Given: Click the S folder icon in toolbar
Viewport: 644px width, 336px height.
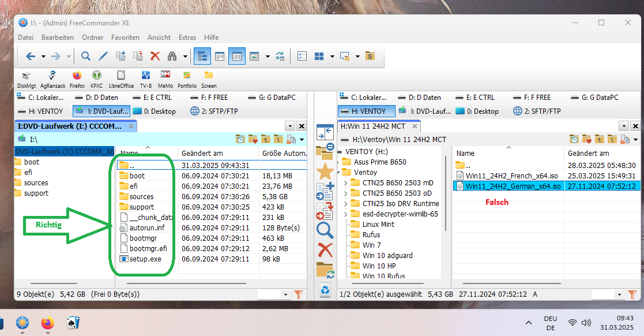Looking at the screenshot, I should tap(370, 57).
